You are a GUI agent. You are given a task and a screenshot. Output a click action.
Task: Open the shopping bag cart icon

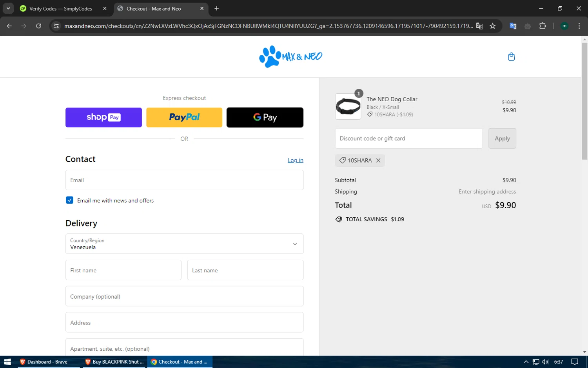(511, 57)
